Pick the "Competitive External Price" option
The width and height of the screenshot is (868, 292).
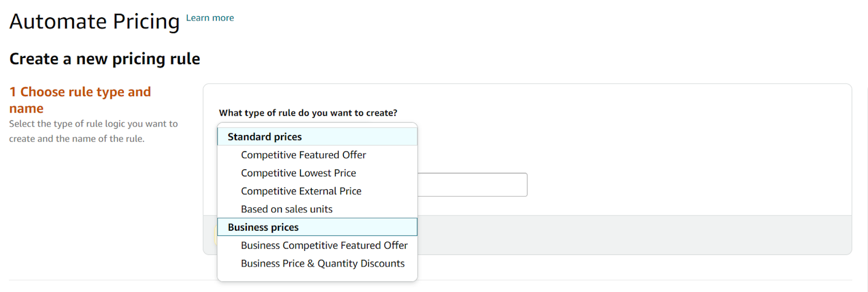[301, 191]
